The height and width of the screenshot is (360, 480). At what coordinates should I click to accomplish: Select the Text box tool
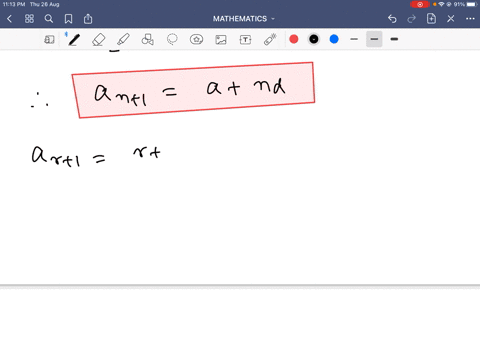pos(245,40)
